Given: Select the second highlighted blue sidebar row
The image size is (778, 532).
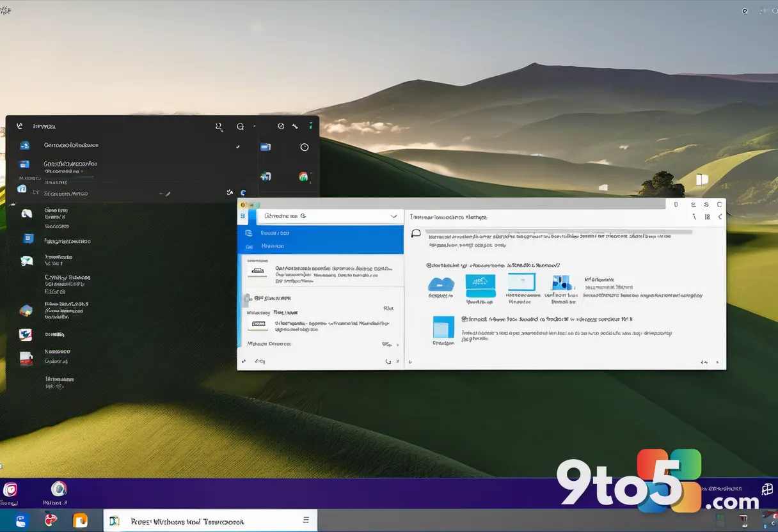Looking at the screenshot, I should point(321,246).
